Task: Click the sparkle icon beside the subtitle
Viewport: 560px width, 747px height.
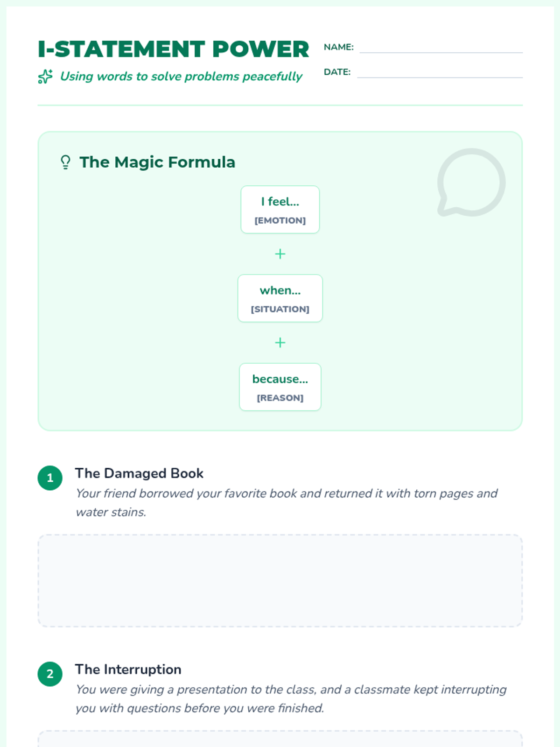Action: click(x=45, y=76)
